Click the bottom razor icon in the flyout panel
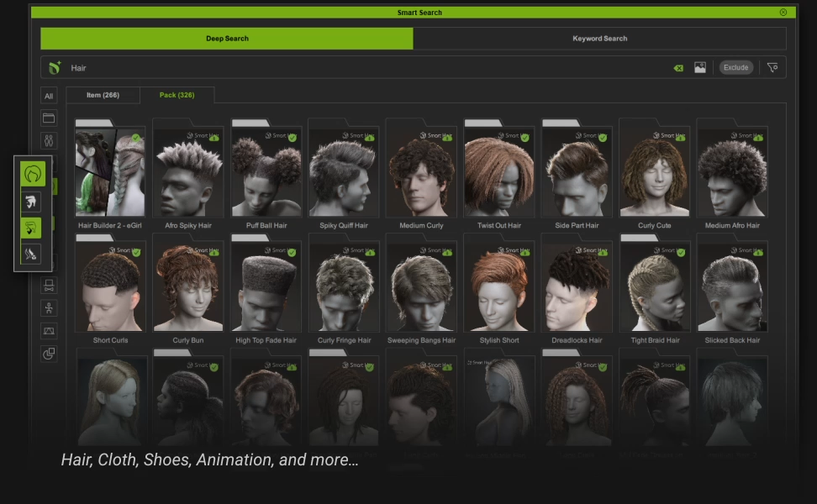Viewport: 817px width, 504px height. pyautogui.click(x=32, y=254)
